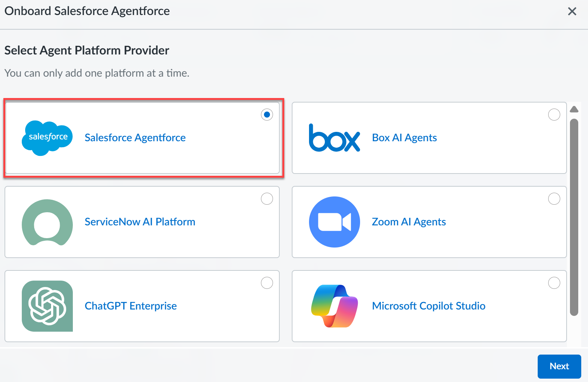Select the Salesforce Agentforce radio button

[267, 115]
